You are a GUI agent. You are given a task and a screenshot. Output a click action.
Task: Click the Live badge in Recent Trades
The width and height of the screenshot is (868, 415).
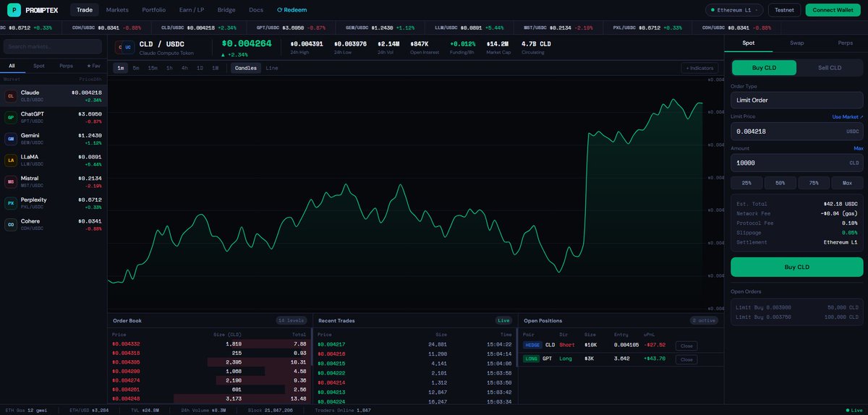point(504,320)
